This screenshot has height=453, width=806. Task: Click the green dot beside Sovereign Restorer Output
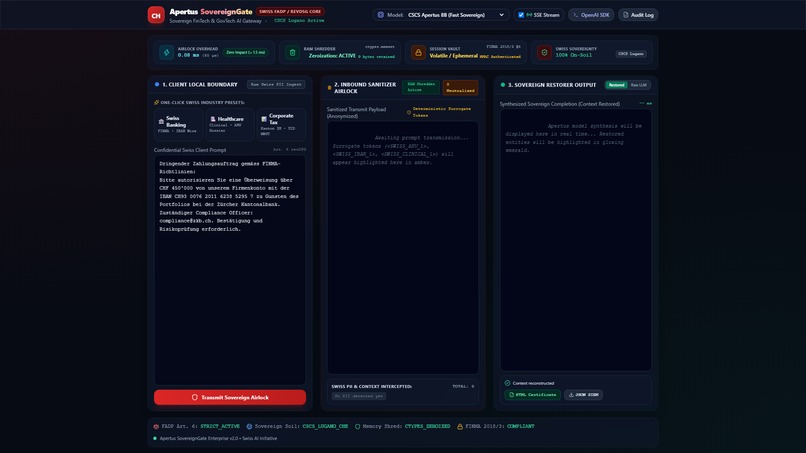pos(503,85)
